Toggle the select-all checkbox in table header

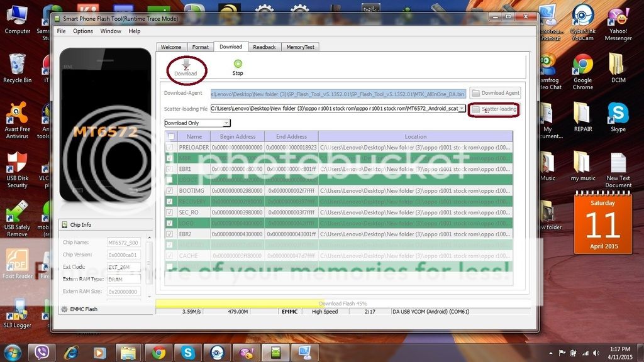pyautogui.click(x=170, y=136)
